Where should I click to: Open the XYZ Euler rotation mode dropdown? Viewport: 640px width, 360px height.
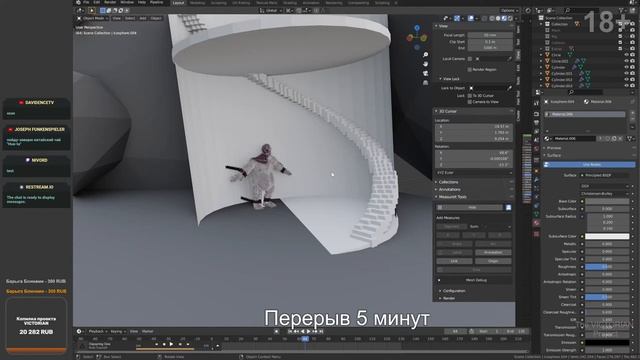coord(473,173)
